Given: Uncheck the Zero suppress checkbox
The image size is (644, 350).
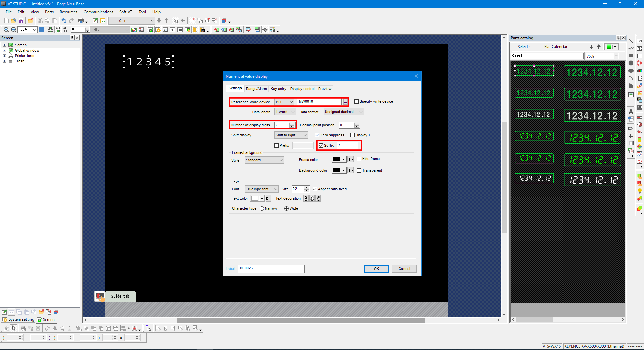Looking at the screenshot, I should pos(317,135).
